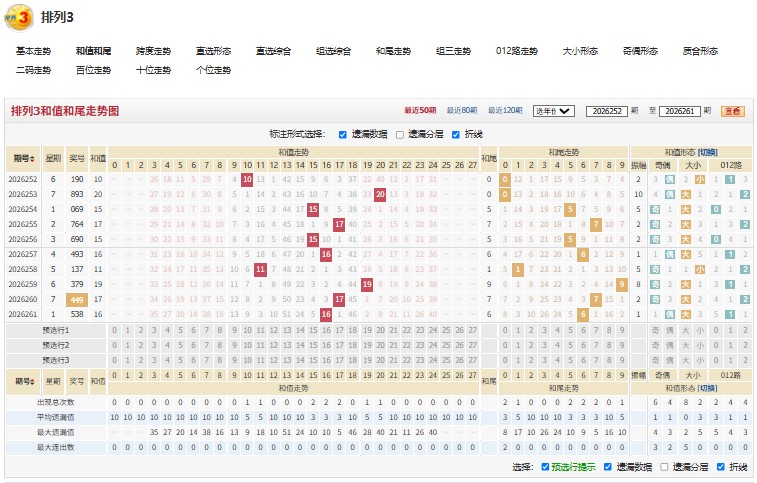Select 小 in the 预选行3 row
Screen dimensions: 757x483
tap(700, 361)
